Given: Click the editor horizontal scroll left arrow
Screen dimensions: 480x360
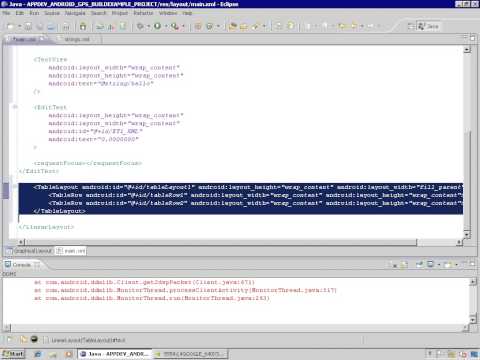Looking at the screenshot, I should point(21,242).
